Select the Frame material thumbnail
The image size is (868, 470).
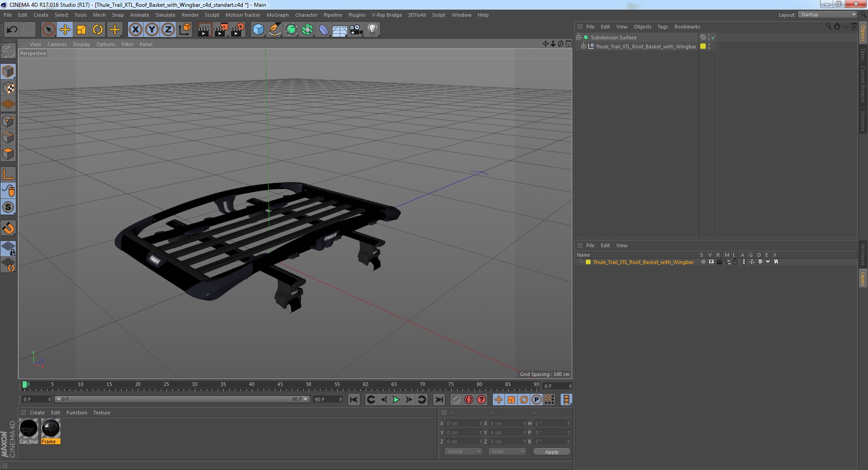point(51,432)
